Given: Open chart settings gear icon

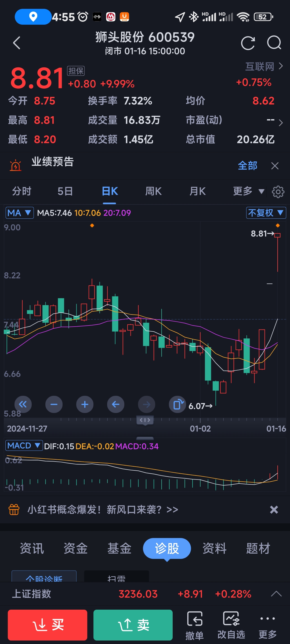Looking at the screenshot, I should point(278,192).
